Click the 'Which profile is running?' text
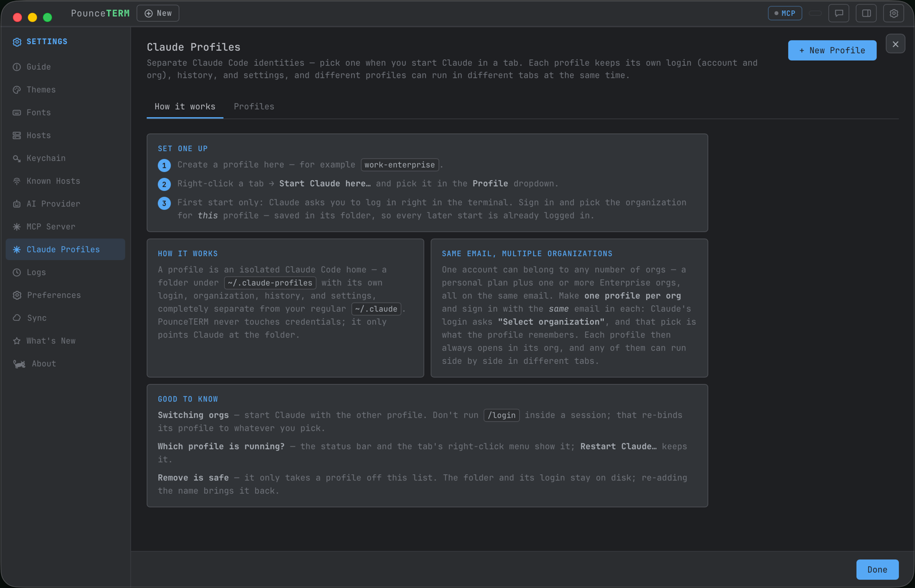This screenshot has height=588, width=915. pyautogui.click(x=221, y=447)
